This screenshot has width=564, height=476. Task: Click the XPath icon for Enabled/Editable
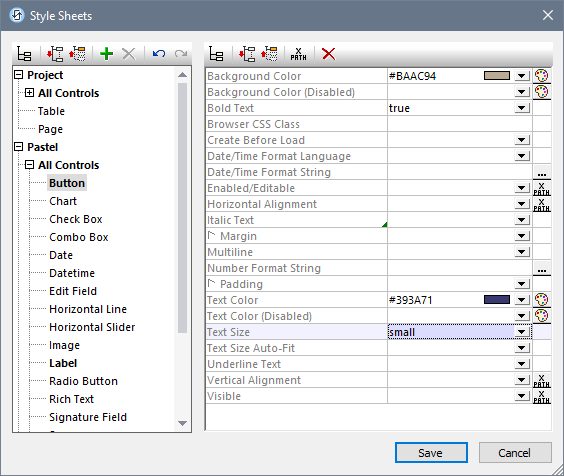(541, 188)
